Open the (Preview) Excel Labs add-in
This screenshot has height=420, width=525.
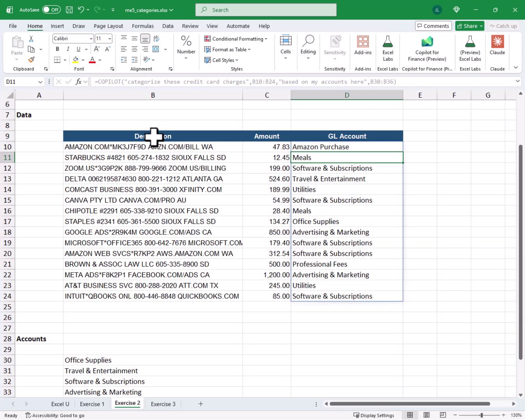470,48
